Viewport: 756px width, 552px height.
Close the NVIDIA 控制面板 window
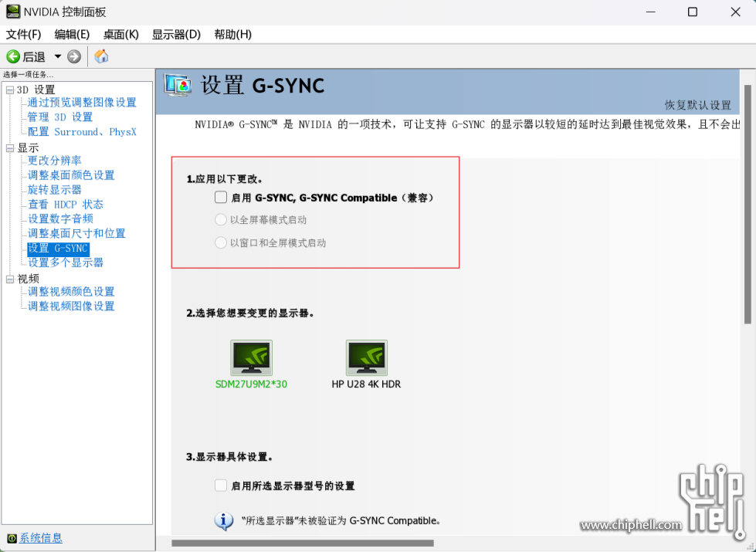coord(735,12)
